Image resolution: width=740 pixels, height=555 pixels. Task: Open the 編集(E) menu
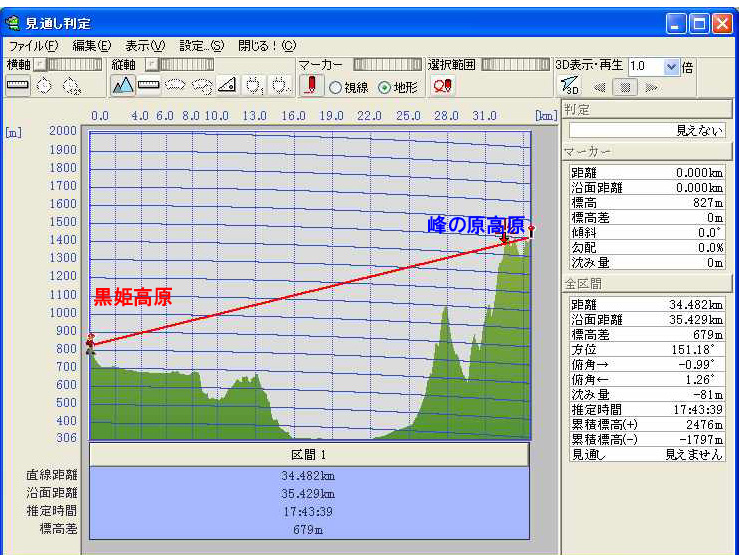92,46
